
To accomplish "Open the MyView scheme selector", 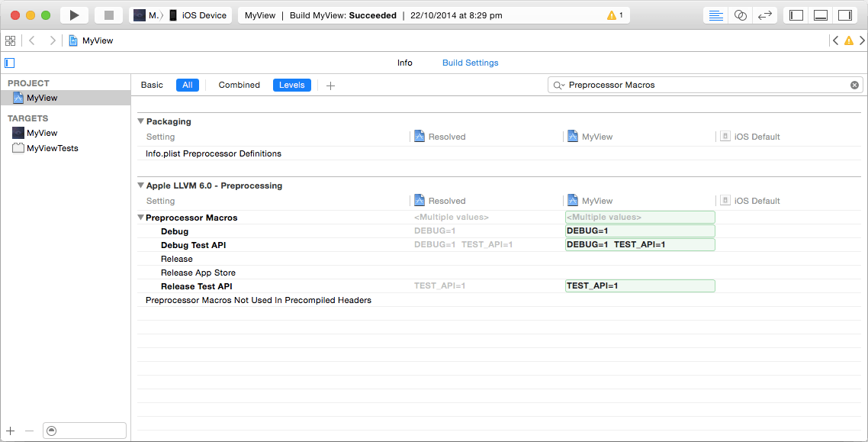I will pos(146,15).
